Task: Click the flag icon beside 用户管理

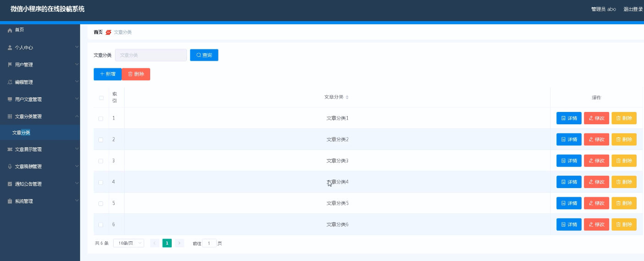Action: [x=10, y=65]
